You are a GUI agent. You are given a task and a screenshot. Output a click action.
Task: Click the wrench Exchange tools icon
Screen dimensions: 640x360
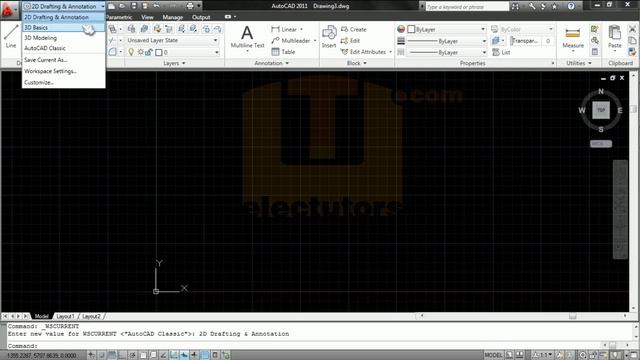click(532, 6)
